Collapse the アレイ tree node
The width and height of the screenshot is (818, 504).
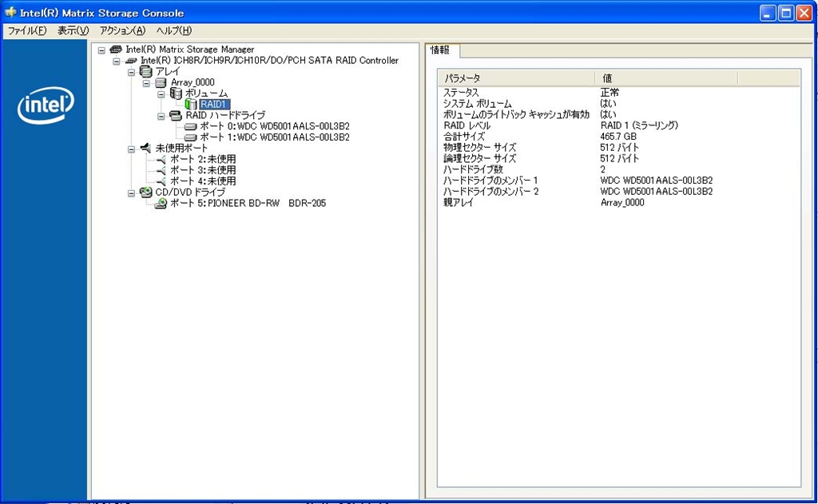[x=132, y=72]
